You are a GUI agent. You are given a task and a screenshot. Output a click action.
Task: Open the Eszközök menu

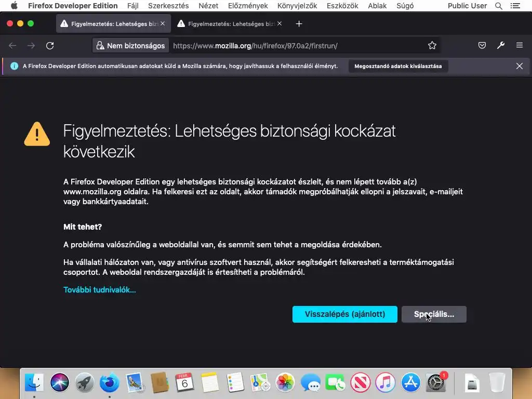coord(342,6)
